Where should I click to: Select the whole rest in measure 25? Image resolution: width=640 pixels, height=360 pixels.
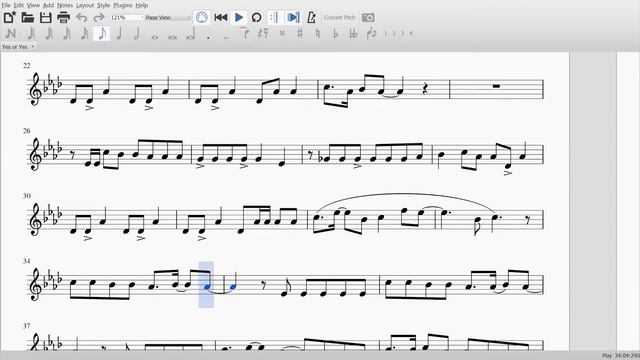tap(496, 86)
